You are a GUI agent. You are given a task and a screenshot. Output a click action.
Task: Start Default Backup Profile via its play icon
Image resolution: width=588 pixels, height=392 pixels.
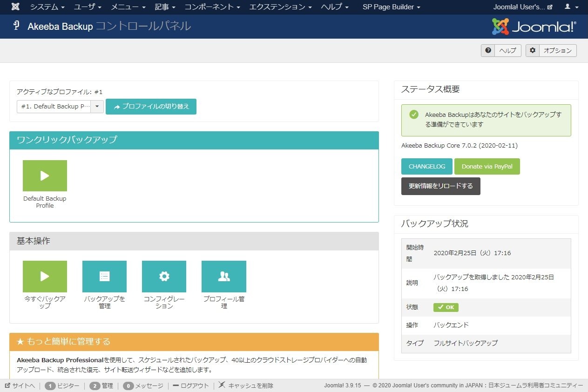(x=45, y=176)
